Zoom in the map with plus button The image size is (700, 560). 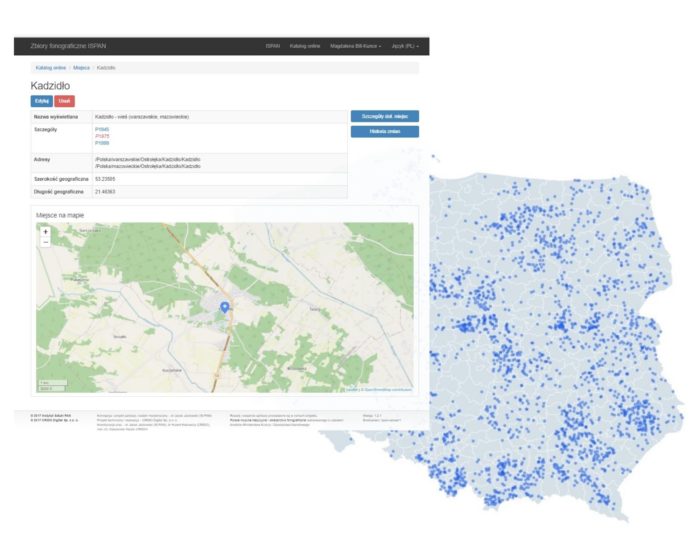(x=46, y=232)
